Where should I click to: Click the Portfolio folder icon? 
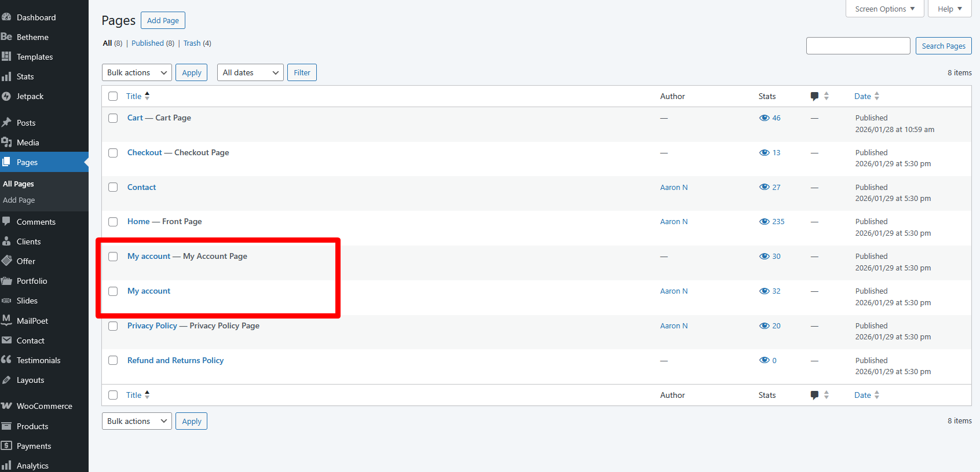tap(6, 281)
